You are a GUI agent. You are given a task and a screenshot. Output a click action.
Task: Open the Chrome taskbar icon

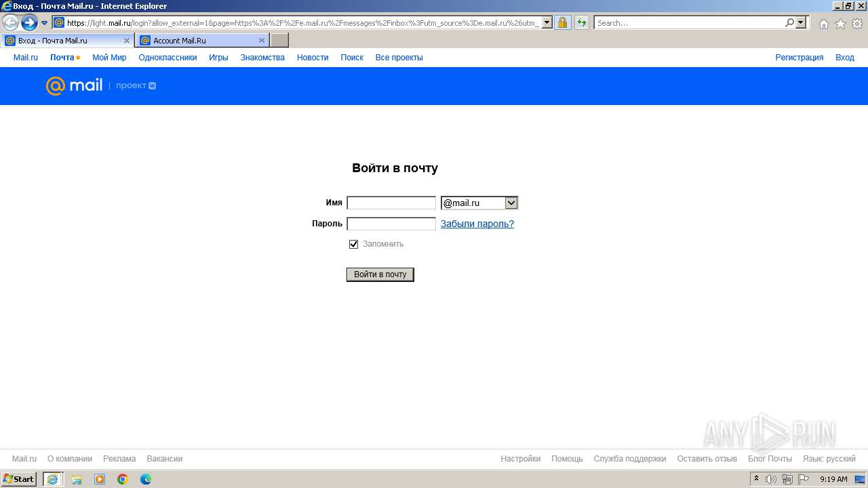pyautogui.click(x=123, y=479)
